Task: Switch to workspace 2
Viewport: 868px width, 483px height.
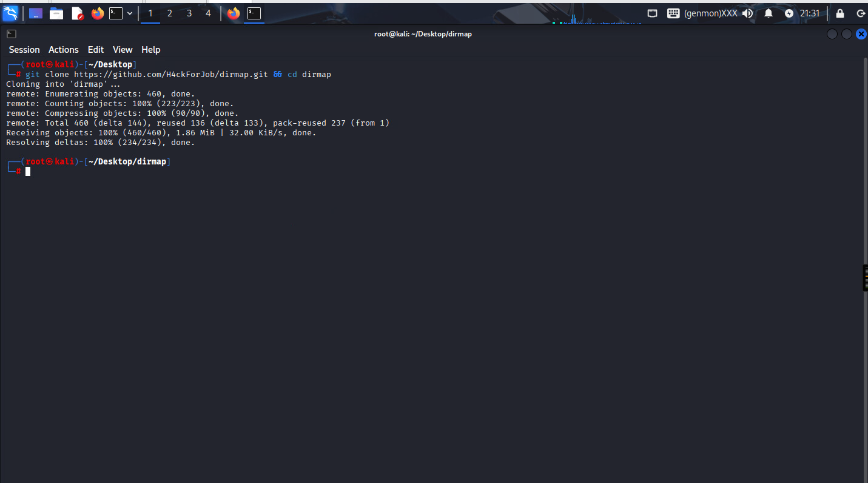Action: tap(170, 13)
